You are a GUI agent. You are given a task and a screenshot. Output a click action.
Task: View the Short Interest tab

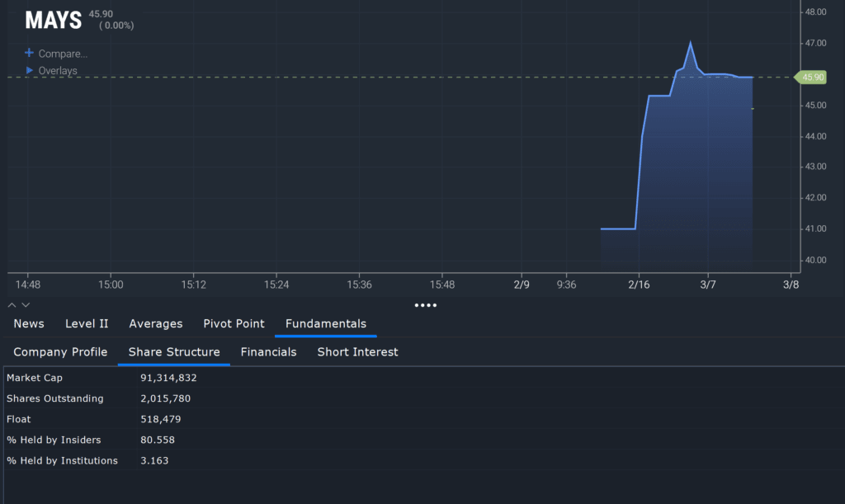point(357,352)
